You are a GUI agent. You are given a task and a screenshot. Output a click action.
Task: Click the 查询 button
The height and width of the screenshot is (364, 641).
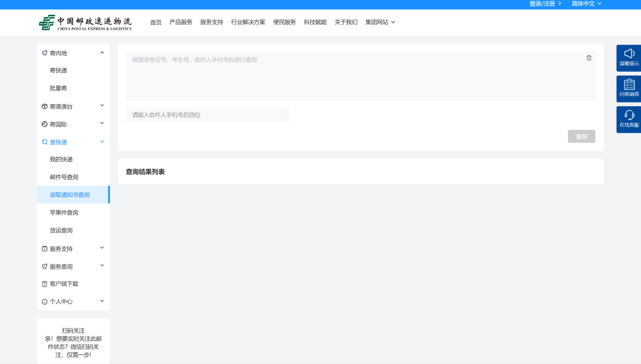click(581, 136)
